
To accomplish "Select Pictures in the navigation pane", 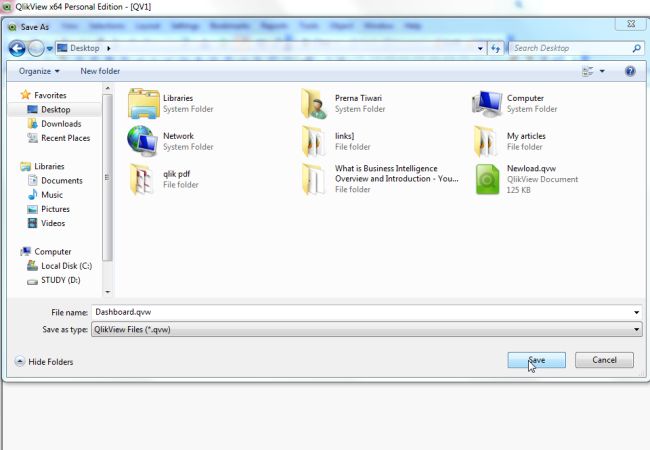I will tap(48, 209).
